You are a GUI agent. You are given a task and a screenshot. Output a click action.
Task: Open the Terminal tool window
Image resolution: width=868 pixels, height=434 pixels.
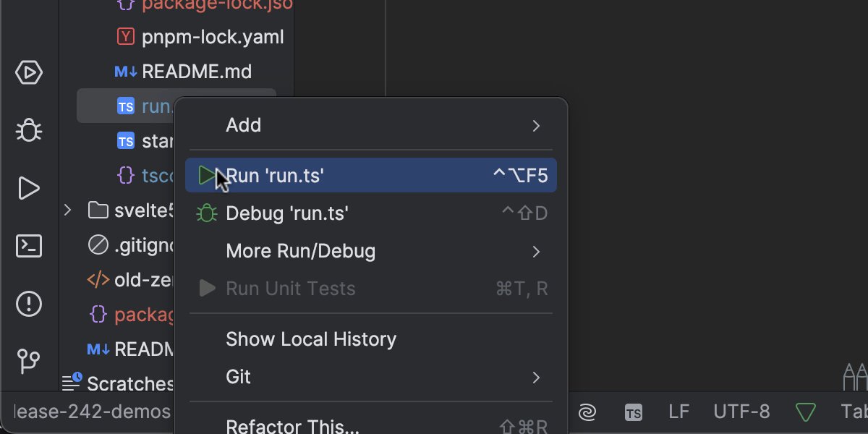click(x=29, y=246)
